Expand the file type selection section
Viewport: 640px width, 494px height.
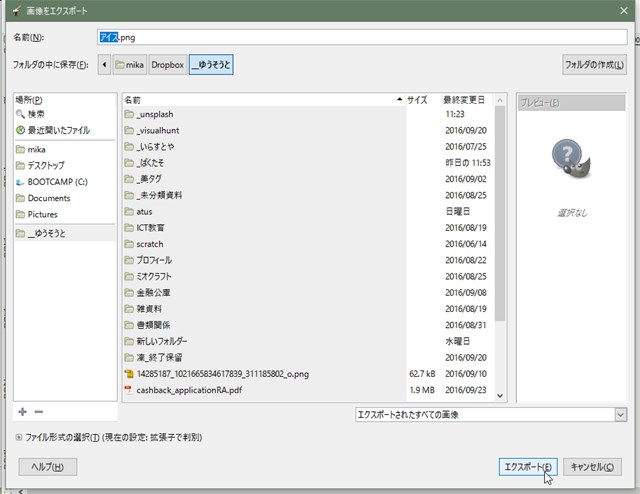pyautogui.click(x=21, y=438)
